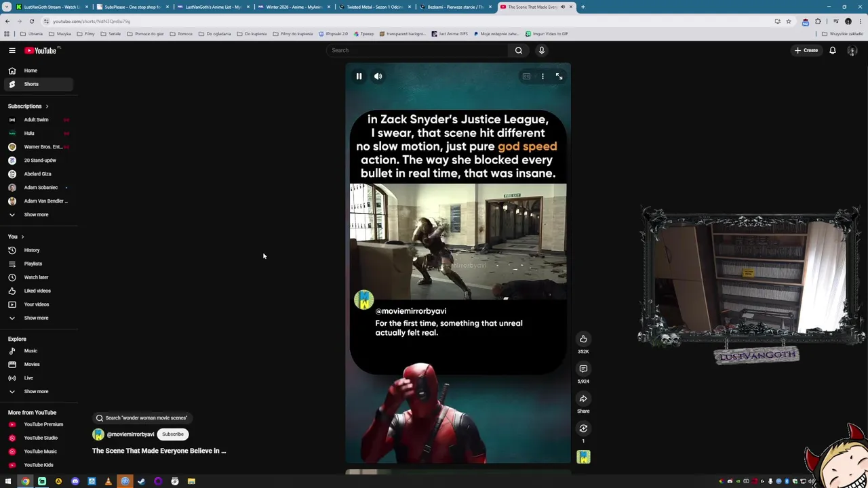The width and height of the screenshot is (868, 488).
Task: Switch to the Winter 2026 Anime tab
Action: tap(294, 7)
